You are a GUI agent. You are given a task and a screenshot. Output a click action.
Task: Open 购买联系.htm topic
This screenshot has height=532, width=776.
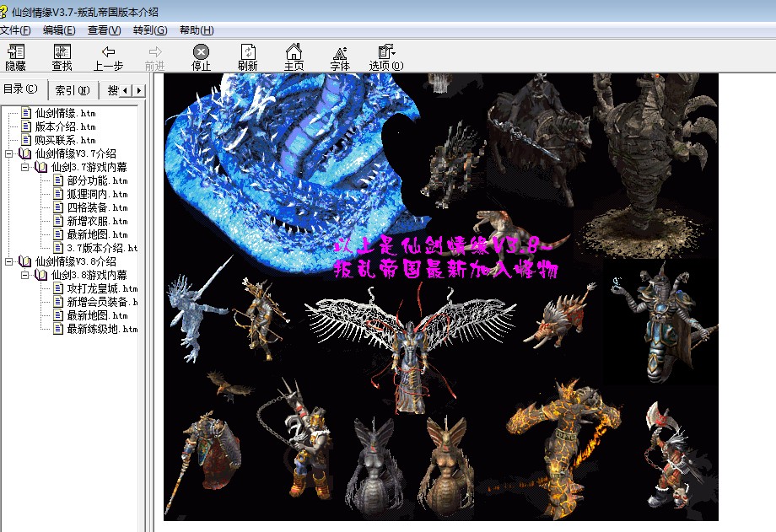coord(65,140)
